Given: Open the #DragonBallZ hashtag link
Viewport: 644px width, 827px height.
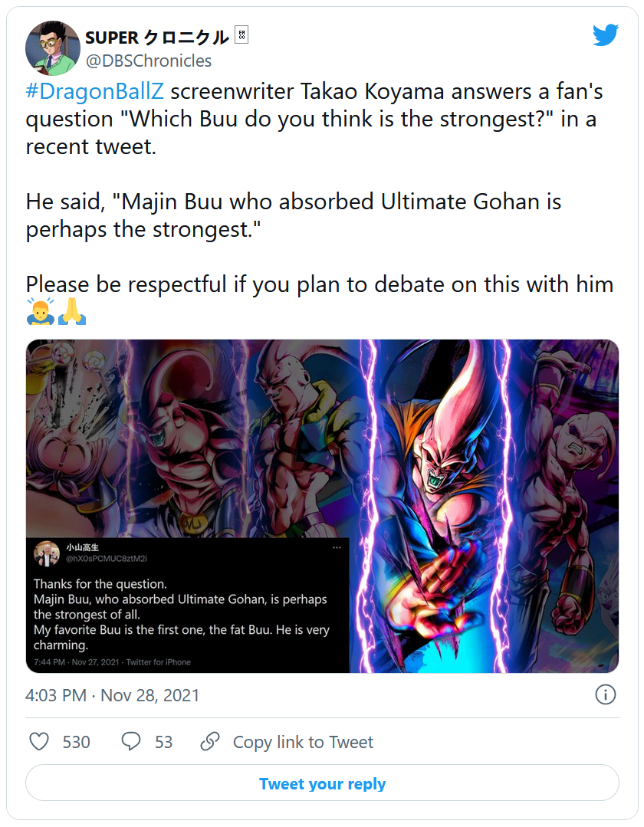Looking at the screenshot, I should click(x=95, y=91).
